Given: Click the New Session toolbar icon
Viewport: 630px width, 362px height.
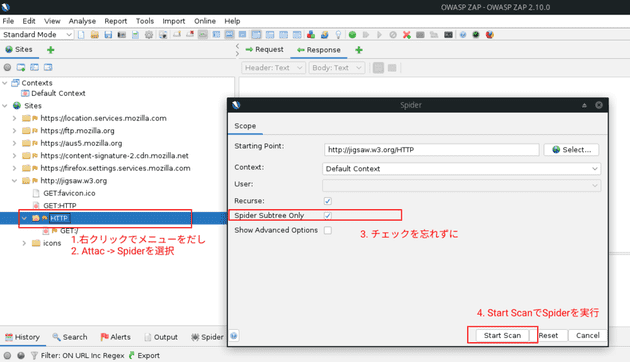Looking at the screenshot, I should tap(81, 35).
